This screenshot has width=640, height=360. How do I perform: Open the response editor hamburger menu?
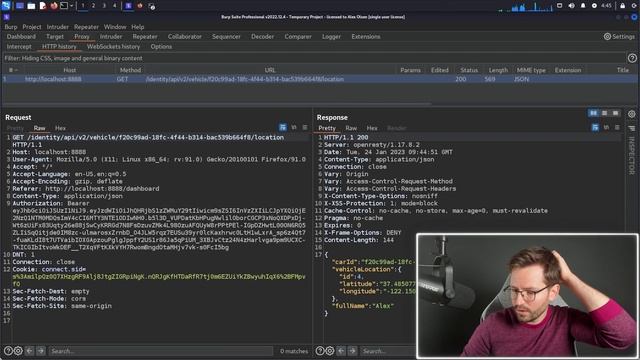point(617,128)
